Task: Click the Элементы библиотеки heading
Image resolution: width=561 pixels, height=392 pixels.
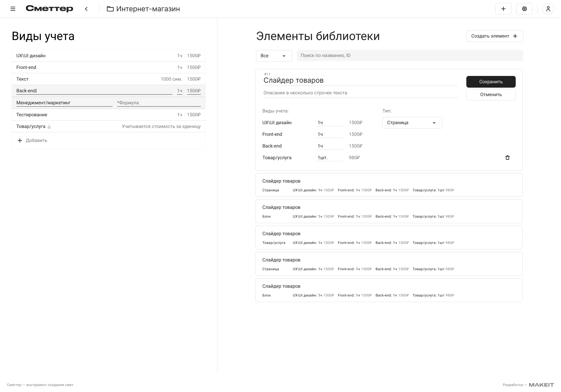Action: [318, 36]
